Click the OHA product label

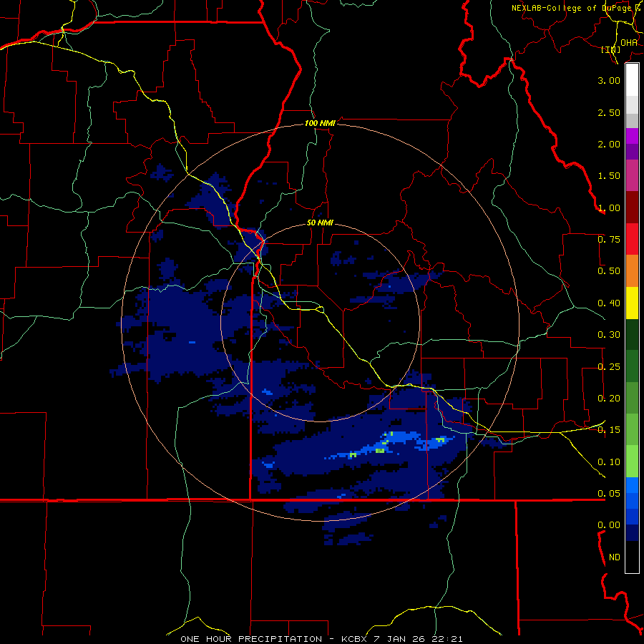629,43
